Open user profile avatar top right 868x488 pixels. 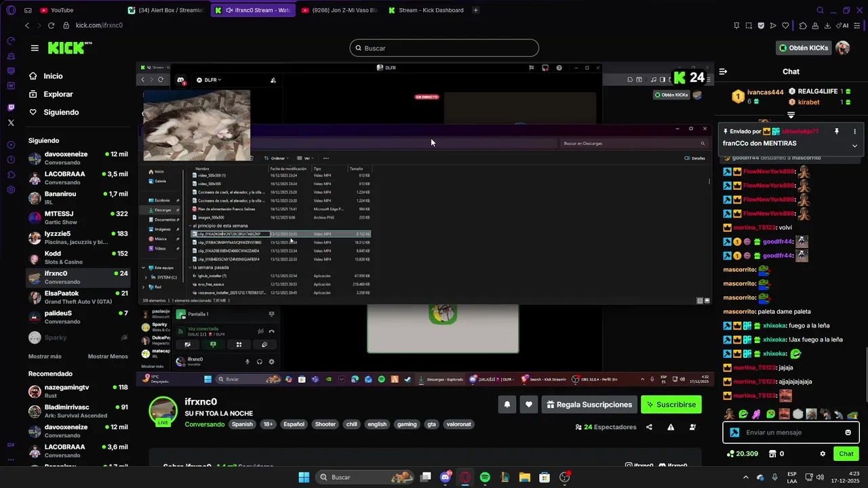pyautogui.click(x=842, y=48)
